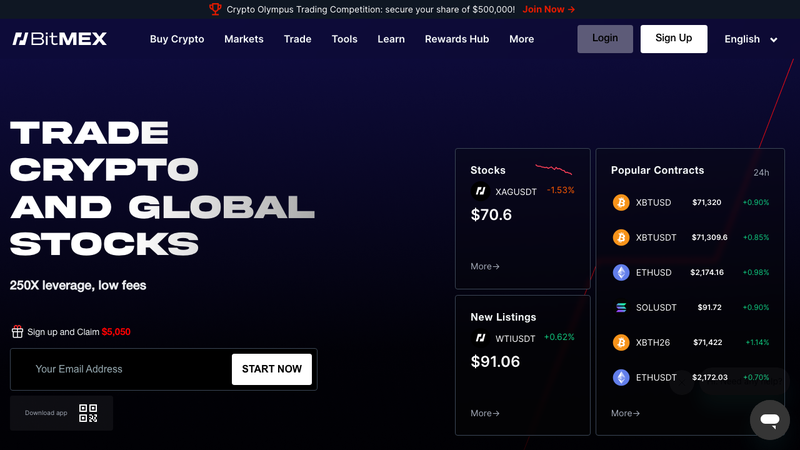Select the XBTUSDT contract name
Image resolution: width=800 pixels, height=450 pixels.
click(656, 237)
